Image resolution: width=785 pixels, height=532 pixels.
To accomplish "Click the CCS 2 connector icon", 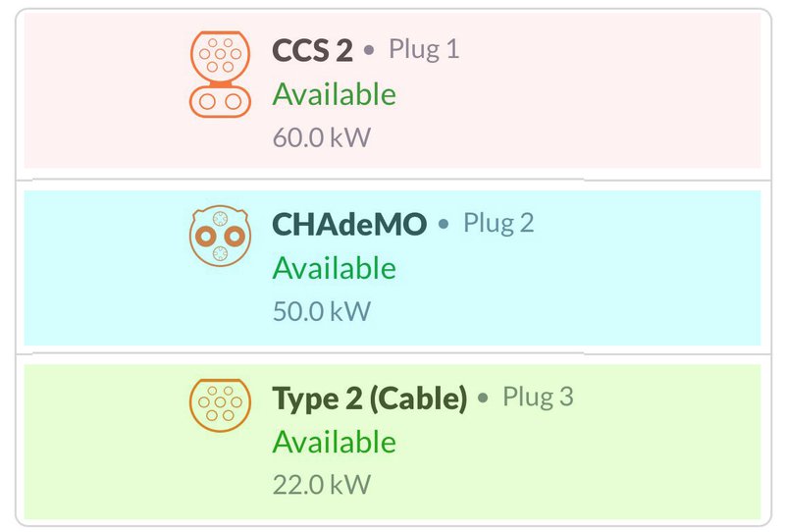I will point(220,75).
